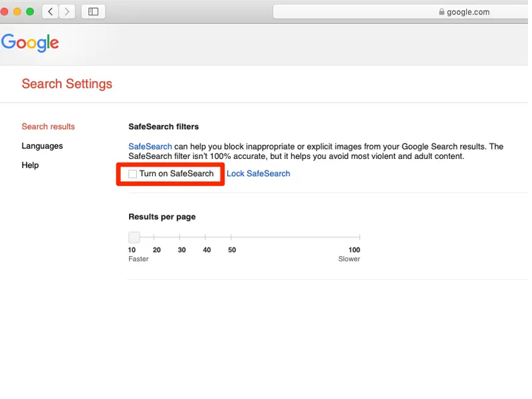Check the Turn on SafeSearch checkbox
This screenshot has width=532, height=399.
point(132,174)
